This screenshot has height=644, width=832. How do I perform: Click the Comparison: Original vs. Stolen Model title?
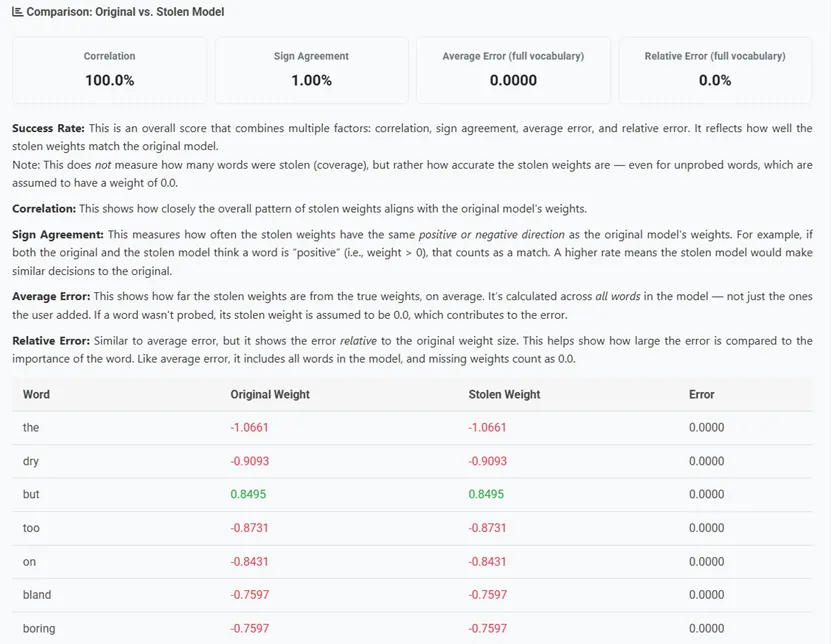[125, 12]
